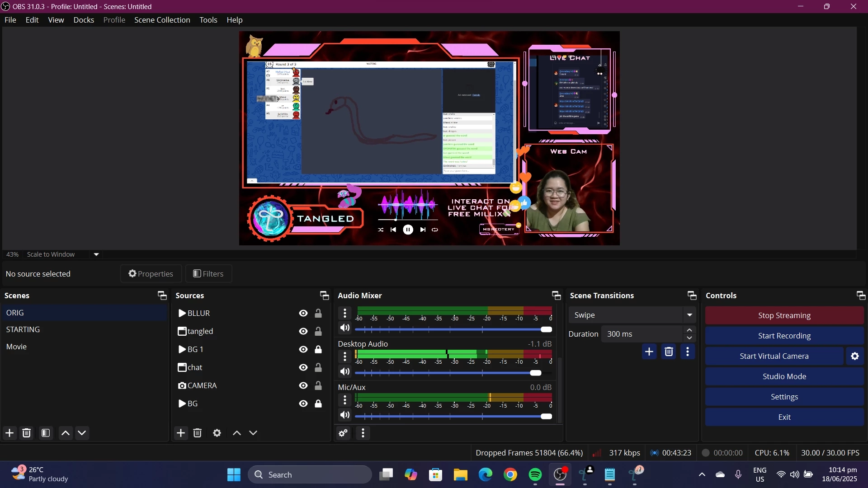Open Windows Start menu

coord(234,474)
